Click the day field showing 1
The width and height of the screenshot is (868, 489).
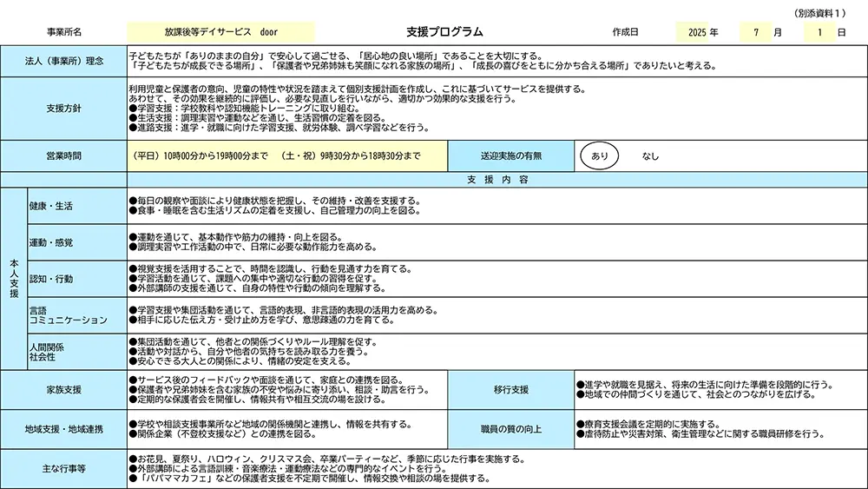[x=819, y=32]
